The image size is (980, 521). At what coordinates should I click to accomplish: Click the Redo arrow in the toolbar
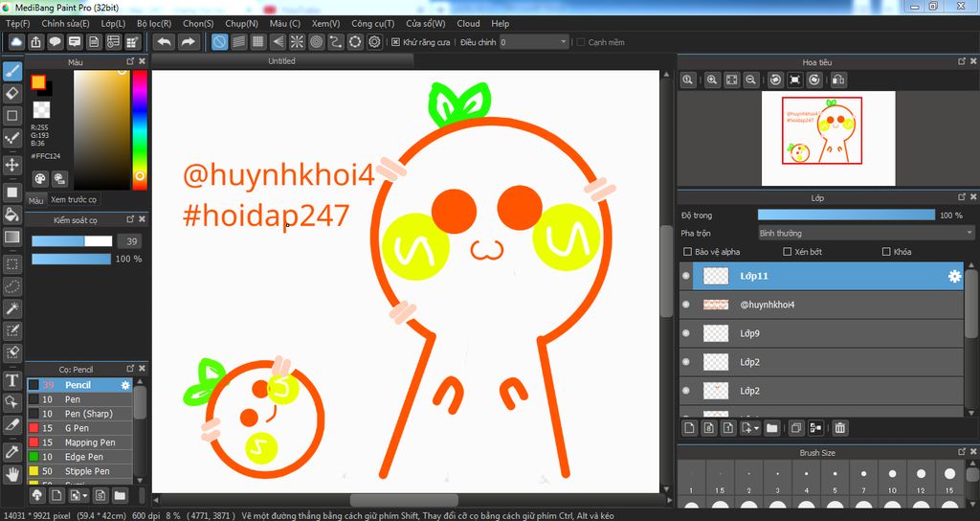click(188, 42)
